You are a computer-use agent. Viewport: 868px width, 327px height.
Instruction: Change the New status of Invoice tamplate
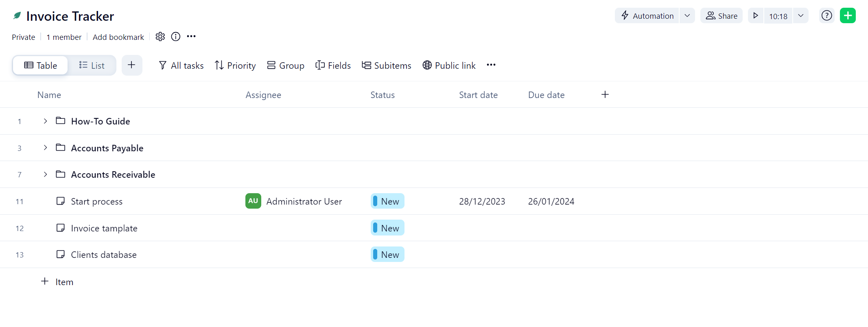point(387,228)
